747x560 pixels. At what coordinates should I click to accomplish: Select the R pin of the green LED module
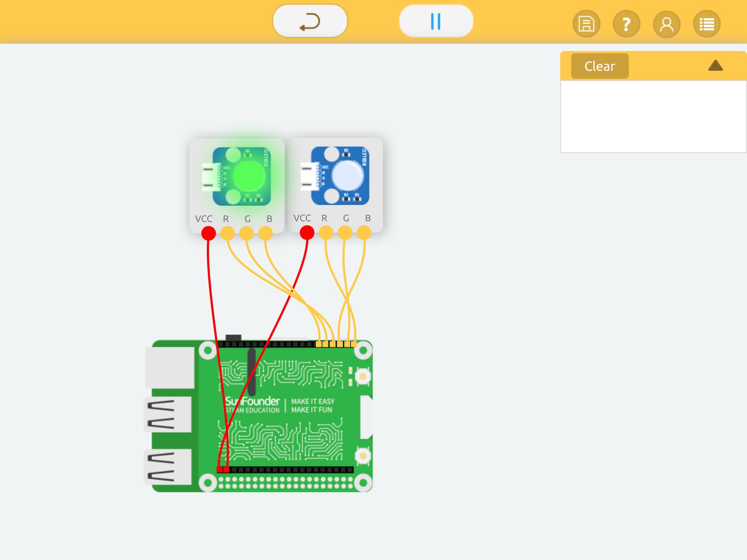[228, 233]
